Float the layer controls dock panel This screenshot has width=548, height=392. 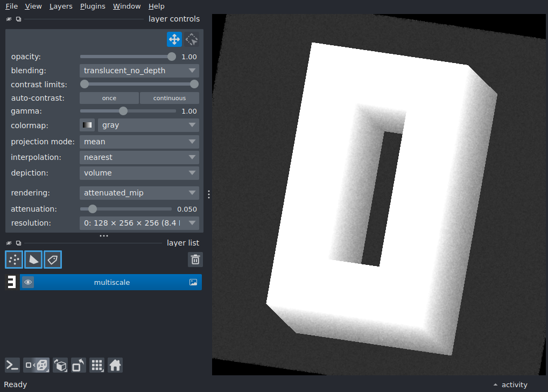(18, 19)
